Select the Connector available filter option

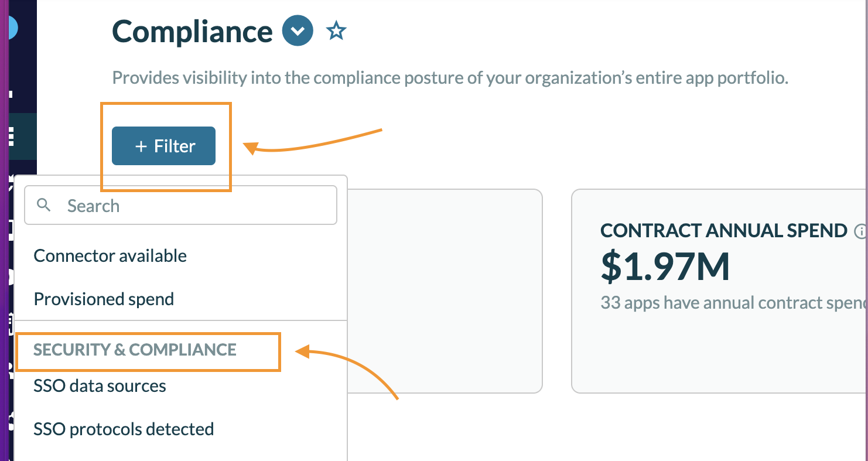(110, 256)
